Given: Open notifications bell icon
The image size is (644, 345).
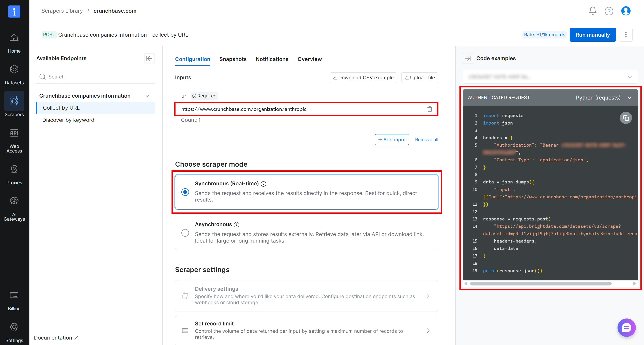Looking at the screenshot, I should [593, 11].
